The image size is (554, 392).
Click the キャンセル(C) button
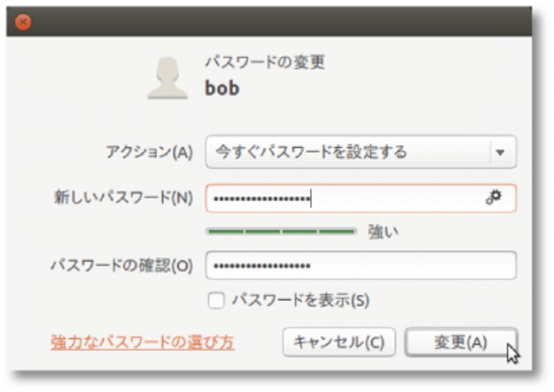coord(339,342)
